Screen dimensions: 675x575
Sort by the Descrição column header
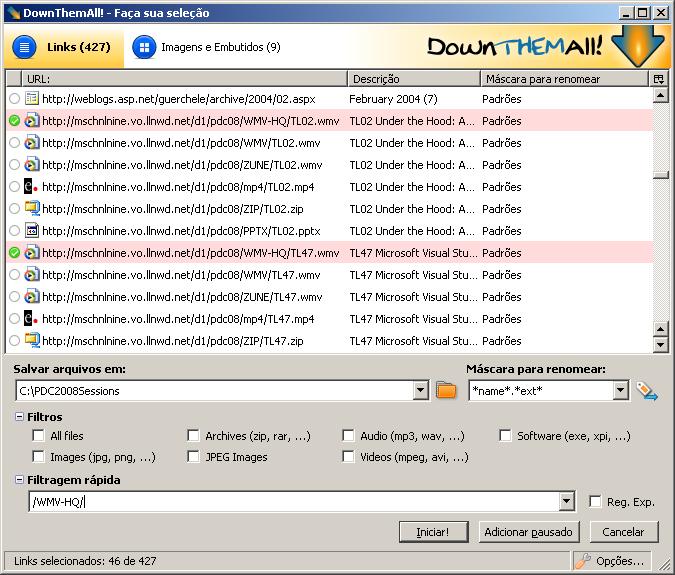414,79
